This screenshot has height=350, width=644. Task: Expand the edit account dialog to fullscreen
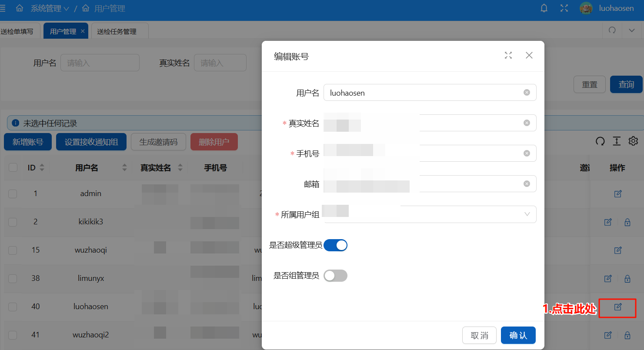pyautogui.click(x=508, y=55)
